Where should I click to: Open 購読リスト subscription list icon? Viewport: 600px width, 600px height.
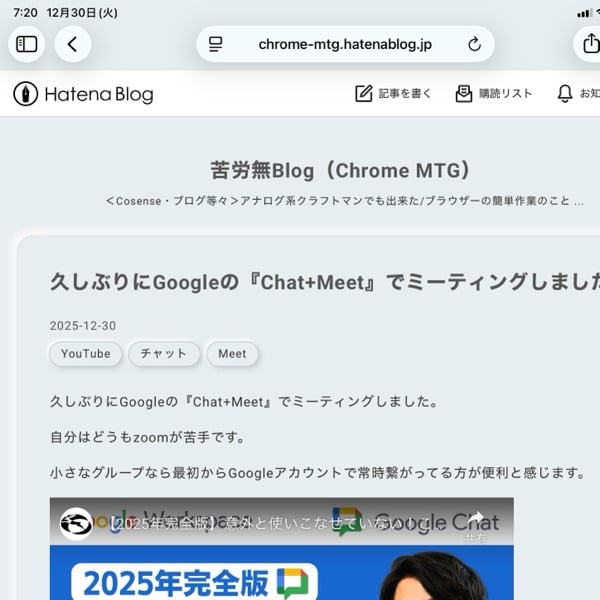pyautogui.click(x=464, y=94)
